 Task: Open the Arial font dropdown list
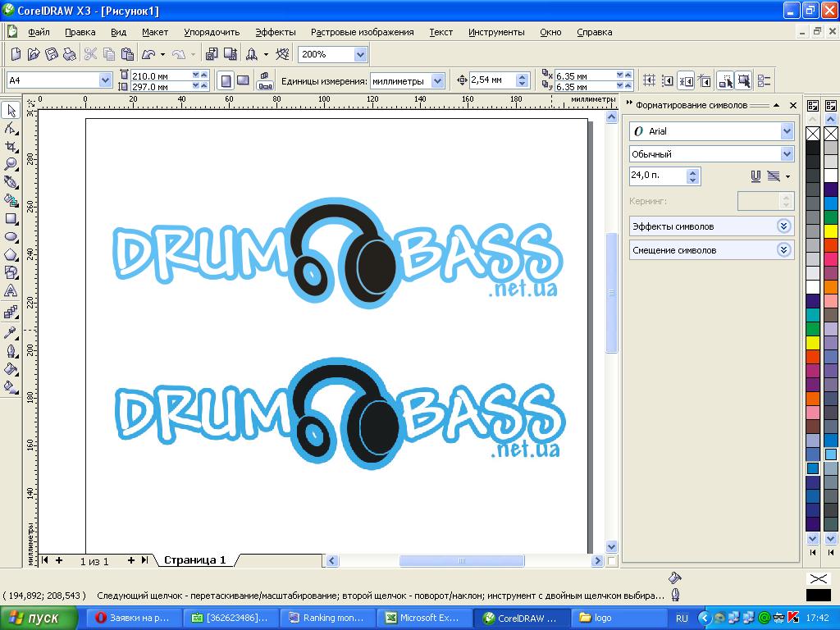[x=787, y=131]
